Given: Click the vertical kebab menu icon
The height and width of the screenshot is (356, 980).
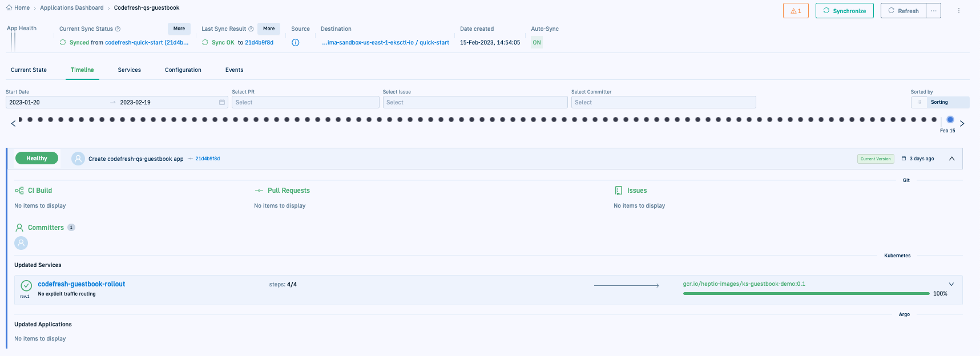Looking at the screenshot, I should [x=959, y=11].
